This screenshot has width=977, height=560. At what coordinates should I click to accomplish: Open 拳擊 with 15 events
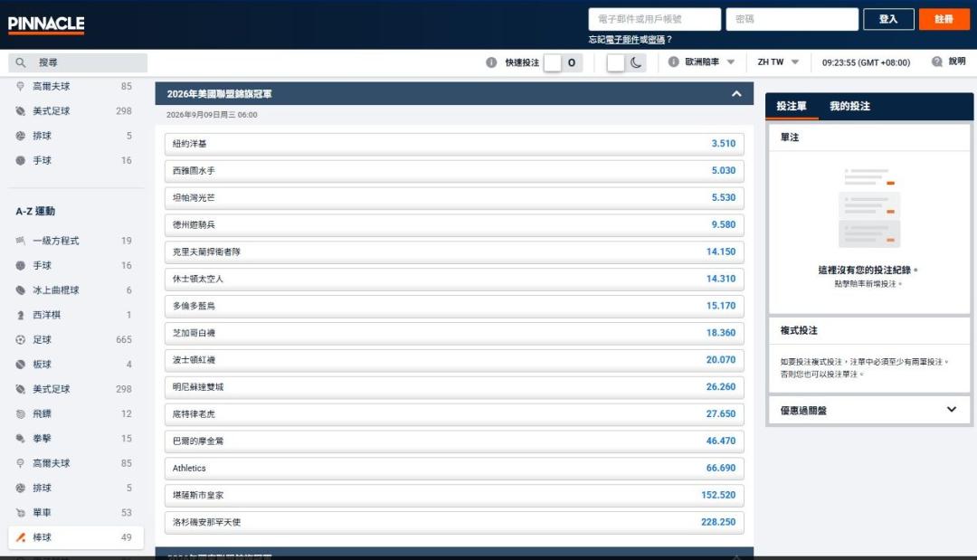click(76, 439)
